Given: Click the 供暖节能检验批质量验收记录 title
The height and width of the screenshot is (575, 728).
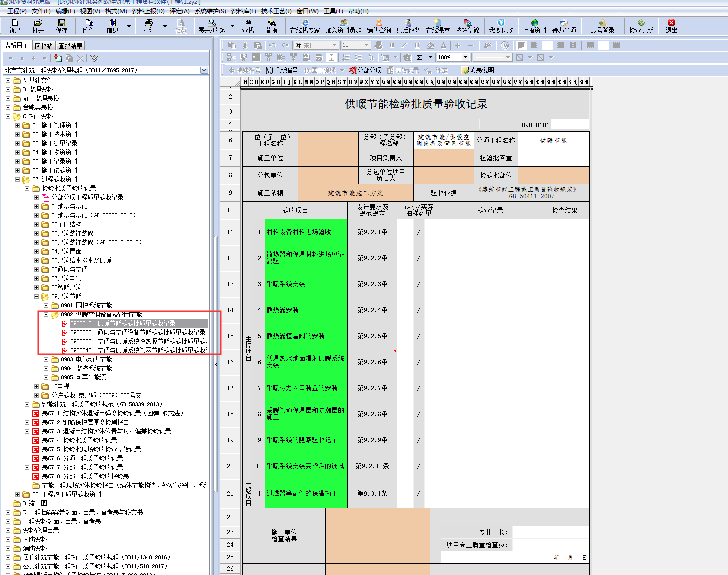Looking at the screenshot, I should coord(416,104).
